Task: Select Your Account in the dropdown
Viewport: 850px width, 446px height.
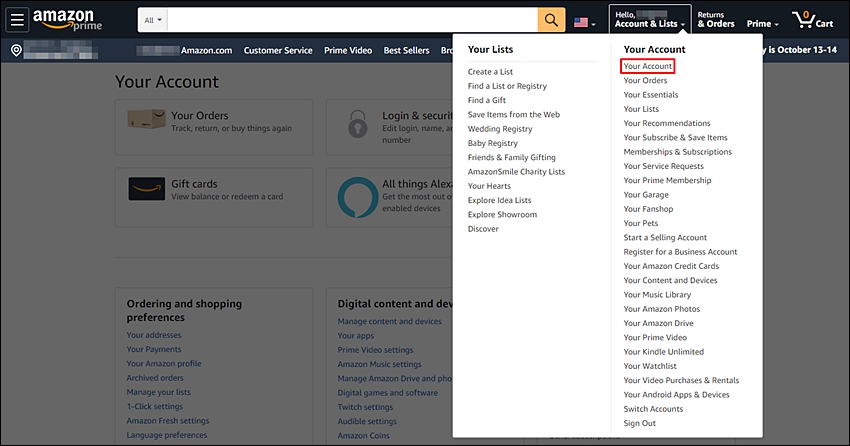Action: [648, 66]
